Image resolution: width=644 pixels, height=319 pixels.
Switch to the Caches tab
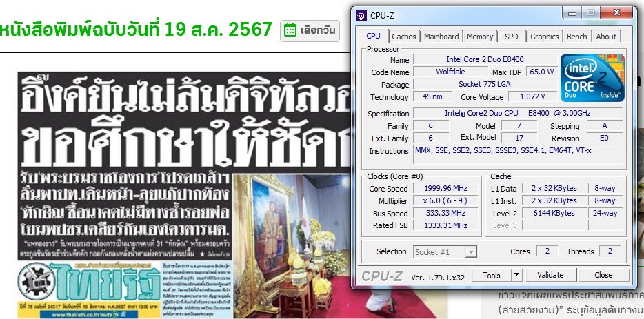pyautogui.click(x=404, y=37)
